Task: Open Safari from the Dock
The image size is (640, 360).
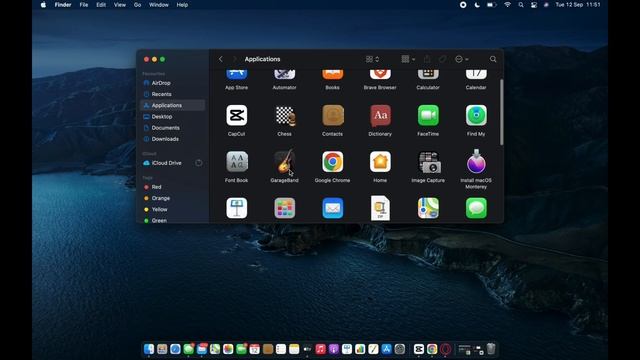Action: tap(175, 349)
